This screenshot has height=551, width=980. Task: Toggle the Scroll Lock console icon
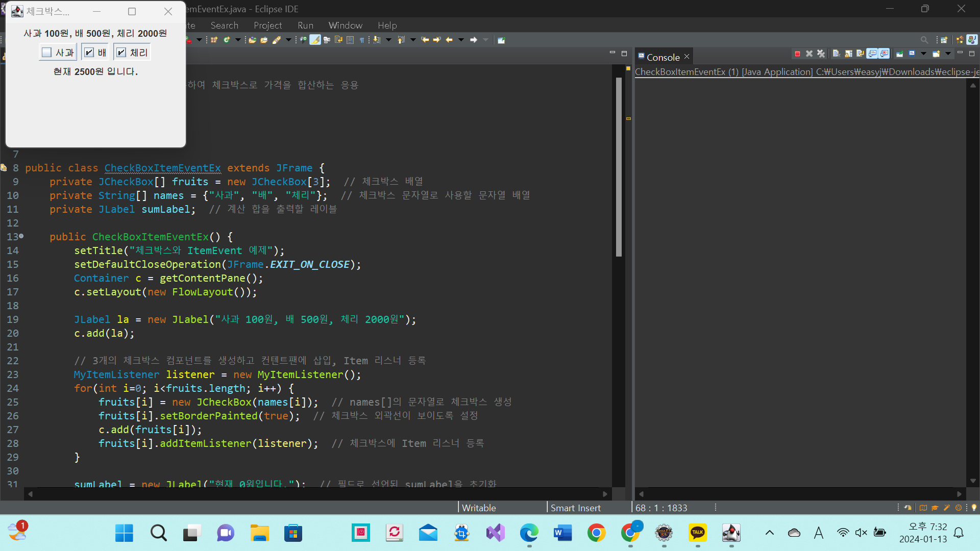point(848,54)
